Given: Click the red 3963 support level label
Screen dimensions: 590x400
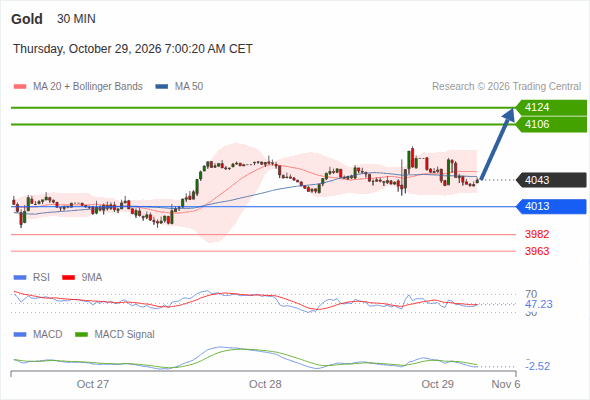Looking at the screenshot, I should point(537,251).
